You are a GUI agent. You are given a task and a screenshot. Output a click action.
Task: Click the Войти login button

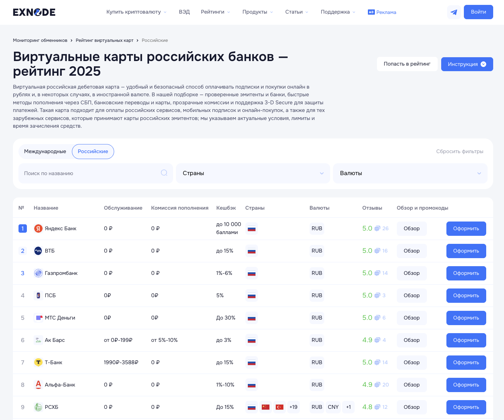[478, 12]
